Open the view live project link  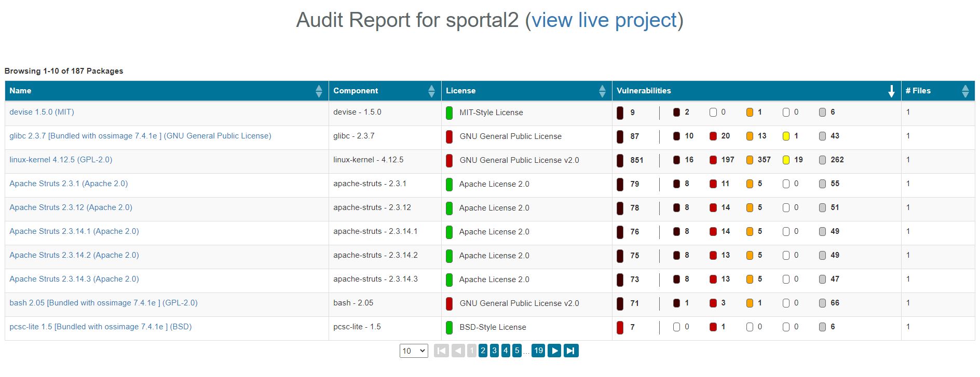point(604,20)
